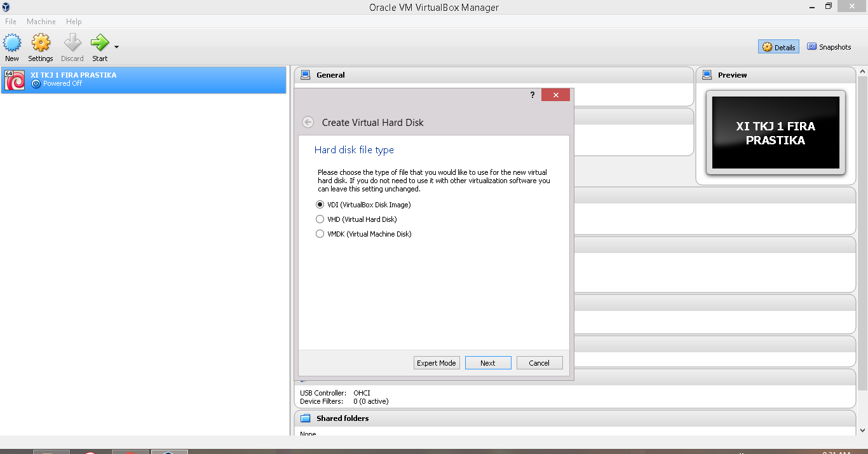Select VMDK (Virtual Machine Disk) option
868x454 pixels.
coord(364,234)
